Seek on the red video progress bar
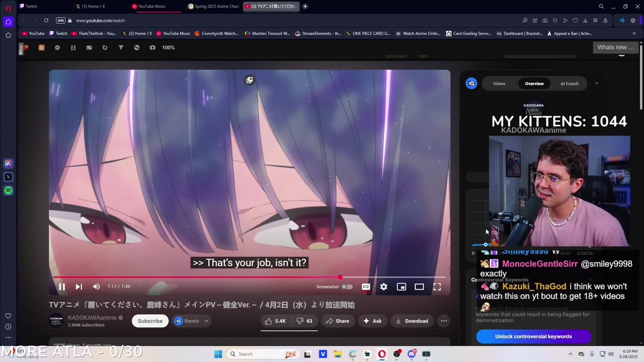This screenshot has width=644, height=362. coord(249,277)
